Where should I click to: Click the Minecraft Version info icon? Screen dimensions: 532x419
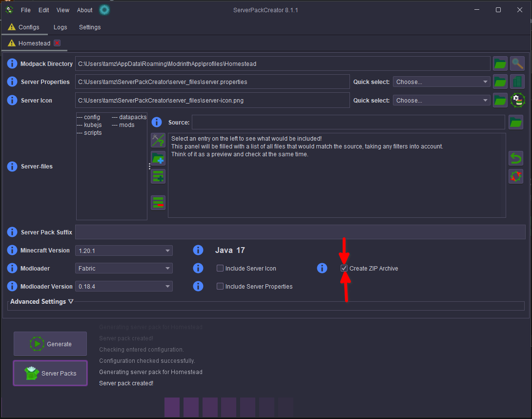tap(12, 250)
